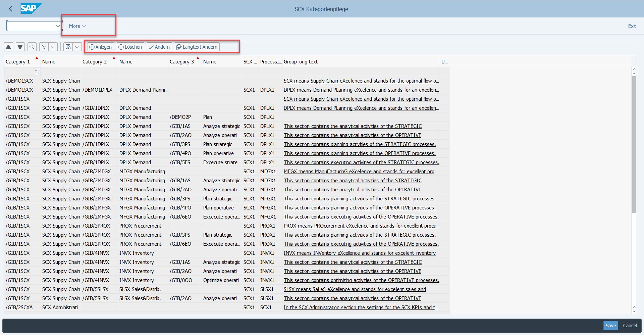Click Langtext Ändern button
The height and width of the screenshot is (335, 644).
pos(197,47)
